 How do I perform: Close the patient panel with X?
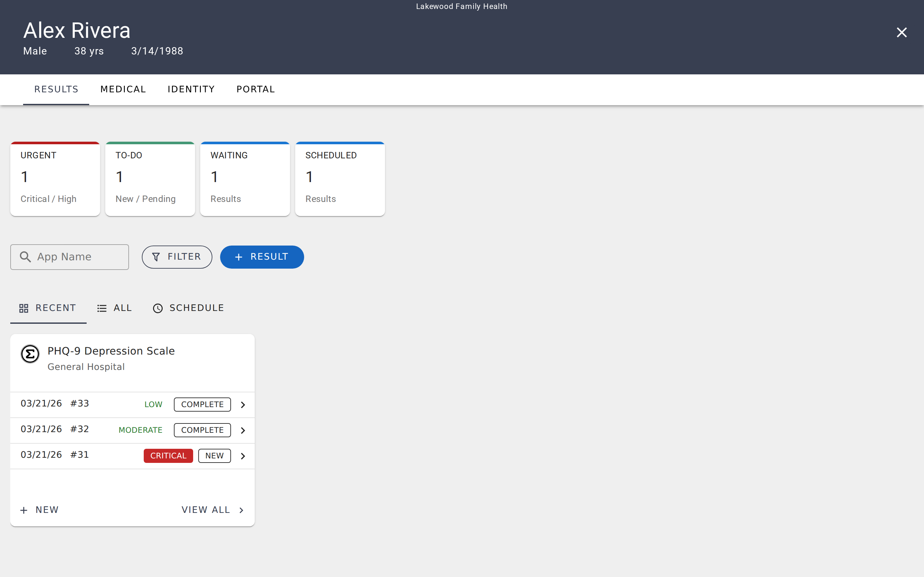coord(901,32)
